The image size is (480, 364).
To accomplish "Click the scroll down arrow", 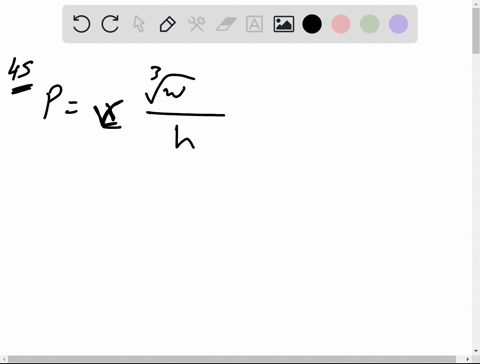I will (476, 351).
